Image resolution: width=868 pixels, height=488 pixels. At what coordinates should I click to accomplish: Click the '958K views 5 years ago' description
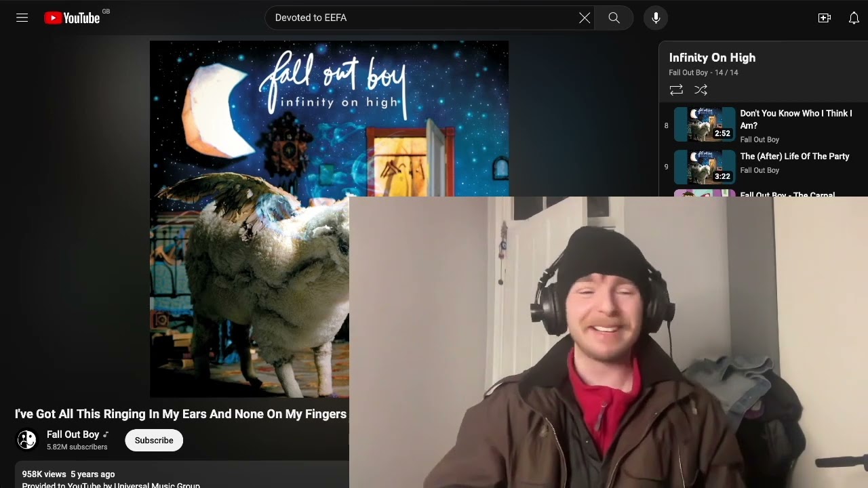[68, 474]
